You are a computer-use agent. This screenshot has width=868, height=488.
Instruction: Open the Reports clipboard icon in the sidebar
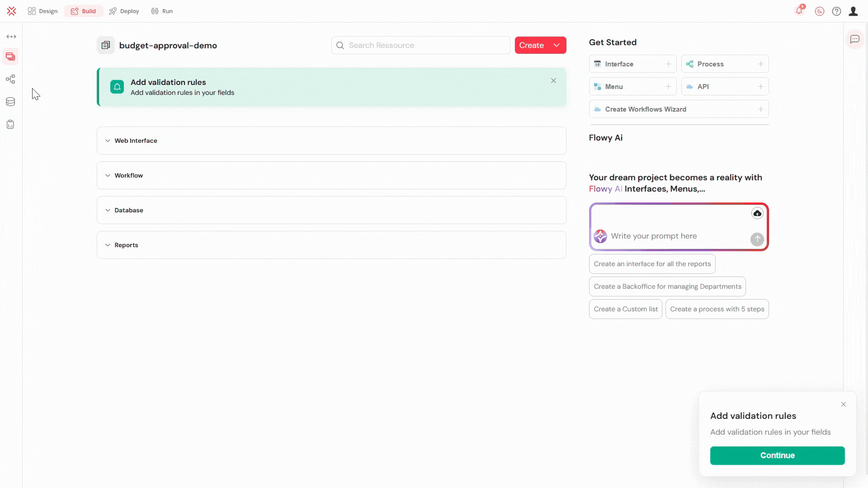coord(10,124)
